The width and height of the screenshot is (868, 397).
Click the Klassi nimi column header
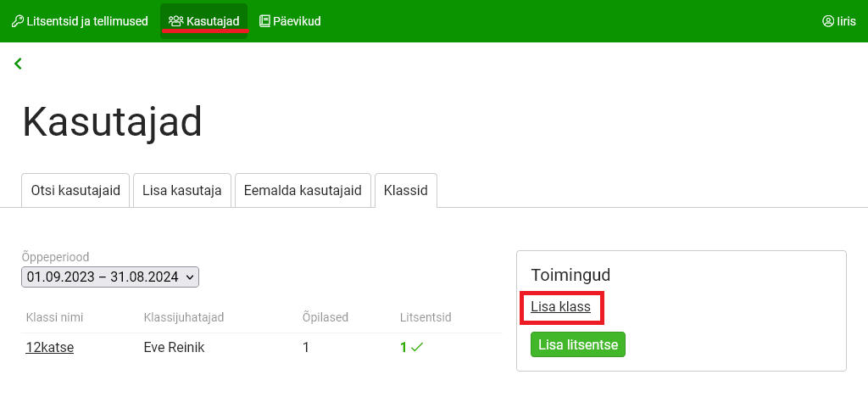[x=54, y=317]
